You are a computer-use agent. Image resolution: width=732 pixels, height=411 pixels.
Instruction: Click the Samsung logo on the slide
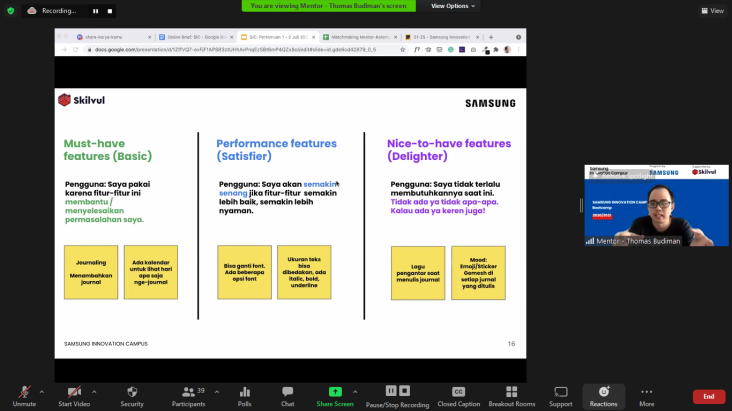click(490, 103)
